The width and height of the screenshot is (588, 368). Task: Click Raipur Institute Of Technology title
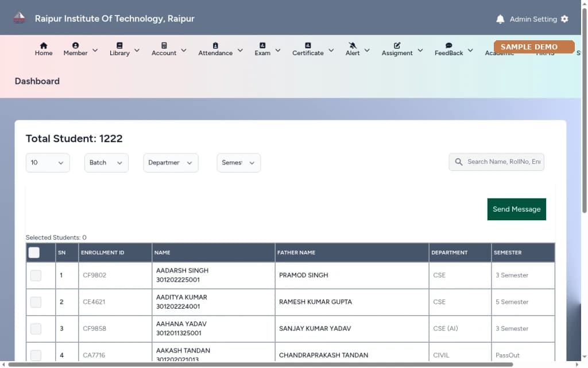pos(114,19)
